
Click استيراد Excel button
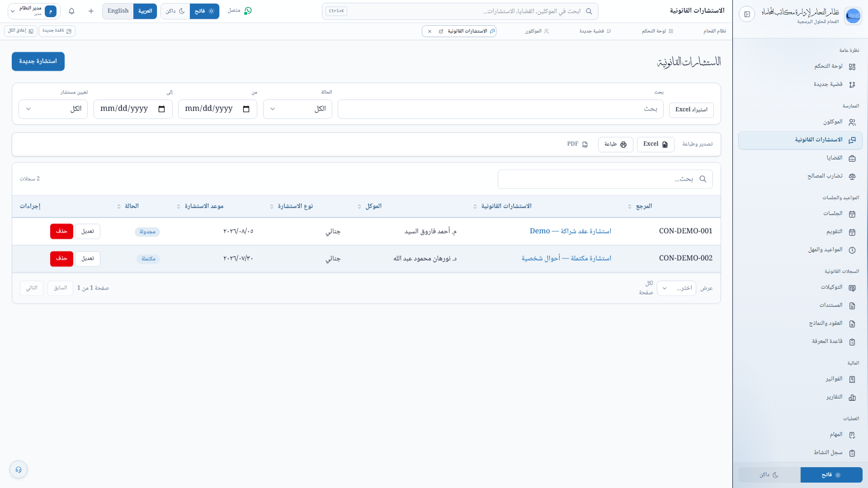coord(691,110)
